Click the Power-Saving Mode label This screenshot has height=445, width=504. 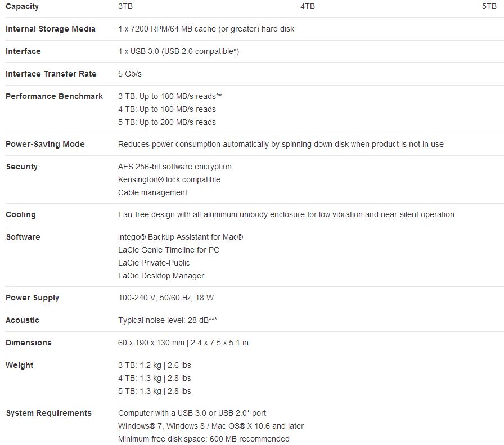tap(46, 144)
